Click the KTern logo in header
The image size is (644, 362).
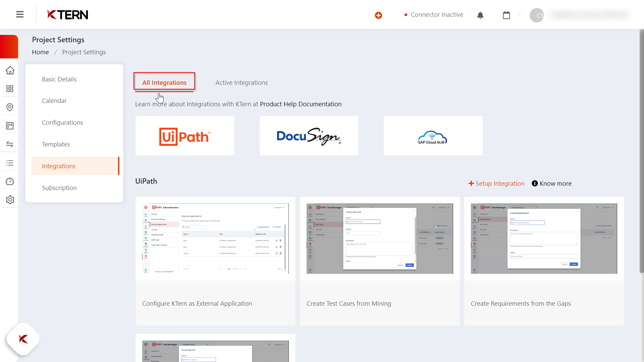coord(67,15)
